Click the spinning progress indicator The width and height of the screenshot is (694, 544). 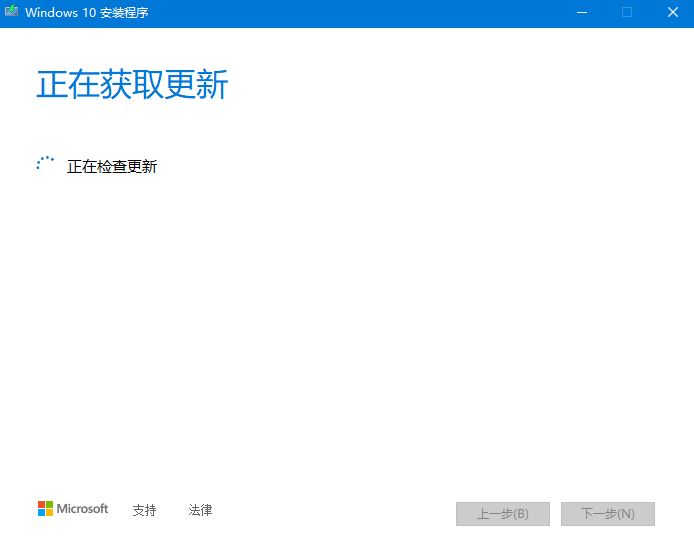pyautogui.click(x=45, y=163)
